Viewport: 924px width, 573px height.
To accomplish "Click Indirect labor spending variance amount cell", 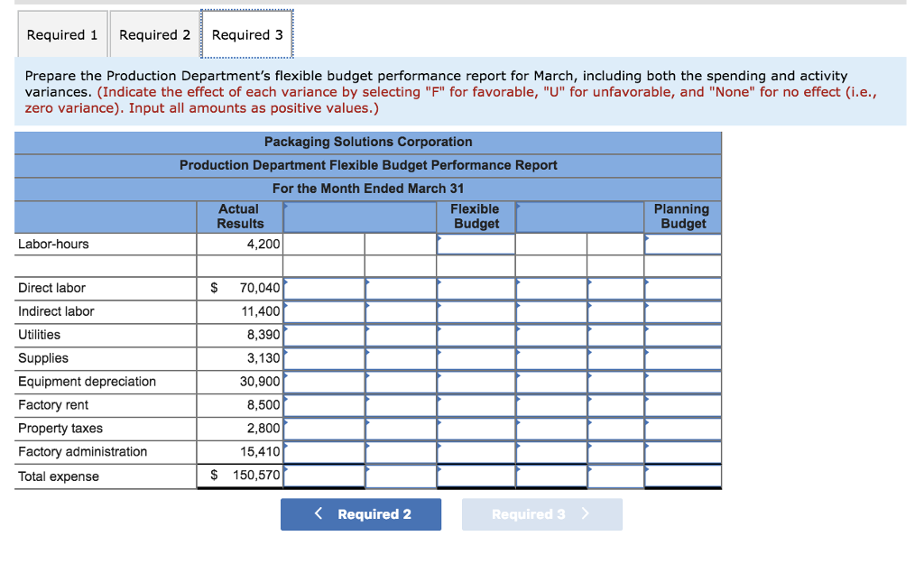I will tap(324, 312).
